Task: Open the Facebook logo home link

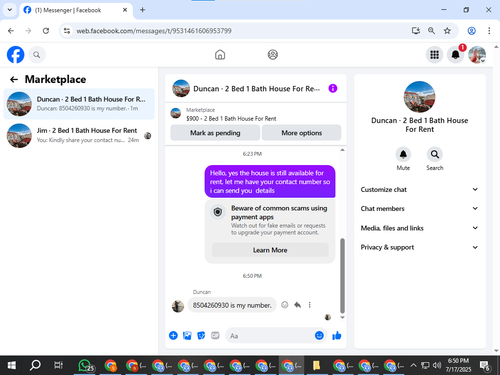Action: (15, 55)
